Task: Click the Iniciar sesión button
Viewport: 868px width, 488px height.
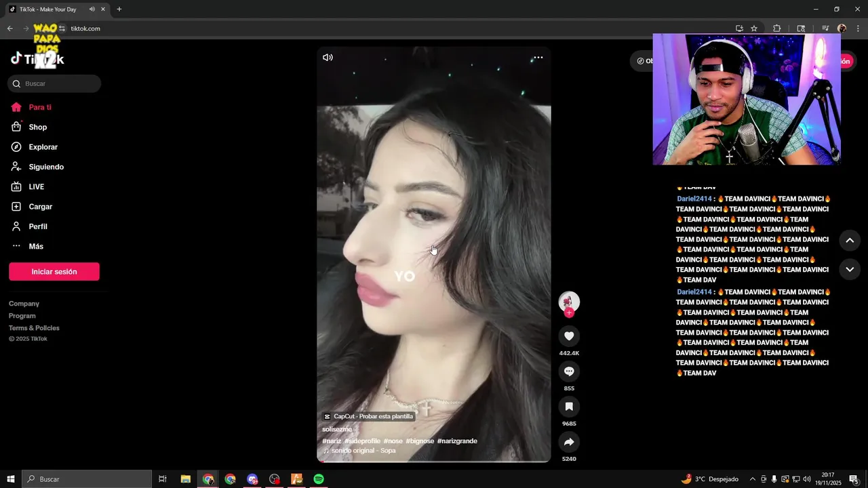Action: tap(54, 272)
